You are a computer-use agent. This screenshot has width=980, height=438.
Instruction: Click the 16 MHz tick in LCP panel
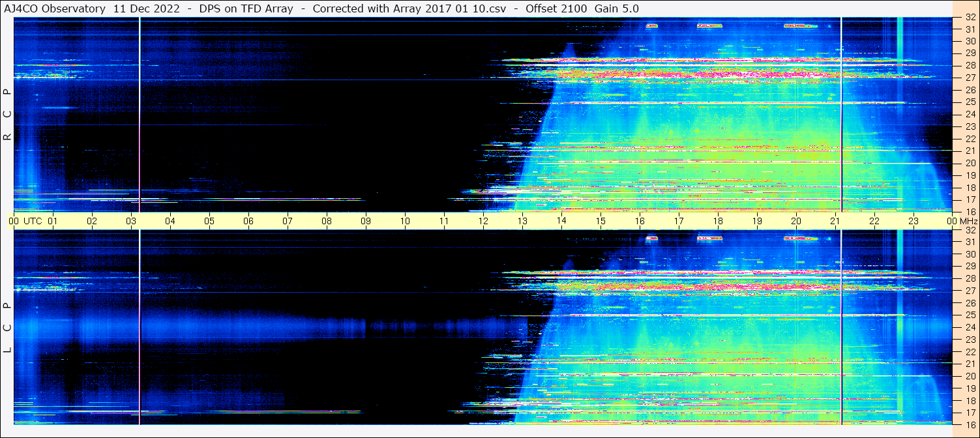click(970, 424)
